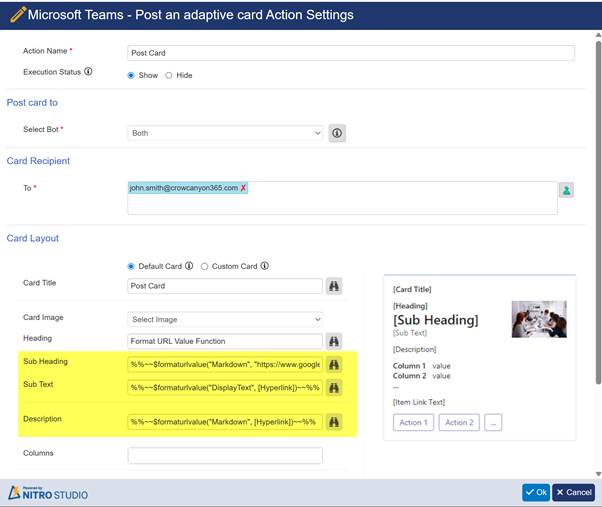Click the binoculars icon beside Card Title
The image size is (602, 507).
[x=334, y=286]
